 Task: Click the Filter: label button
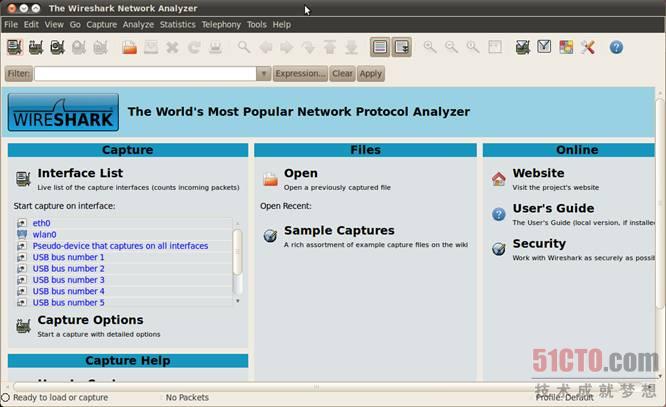coord(19,73)
